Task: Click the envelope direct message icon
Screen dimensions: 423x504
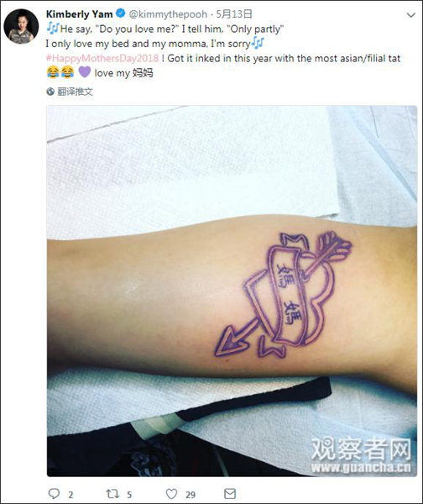Action: pyautogui.click(x=230, y=493)
